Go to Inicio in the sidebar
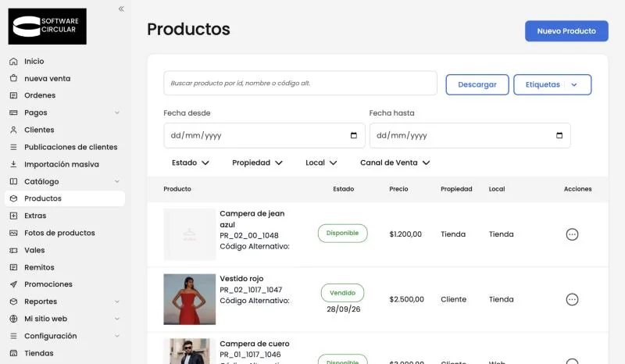The image size is (625, 364). point(34,62)
